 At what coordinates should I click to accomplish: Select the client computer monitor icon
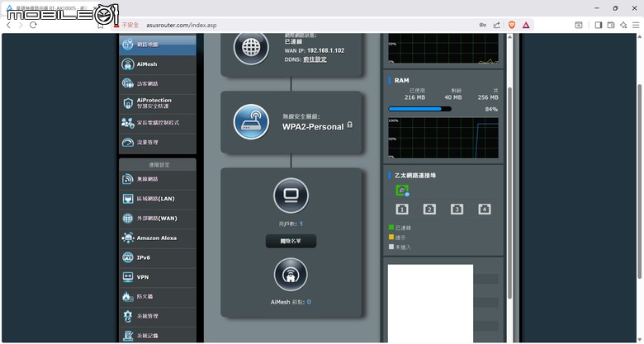coord(291,196)
